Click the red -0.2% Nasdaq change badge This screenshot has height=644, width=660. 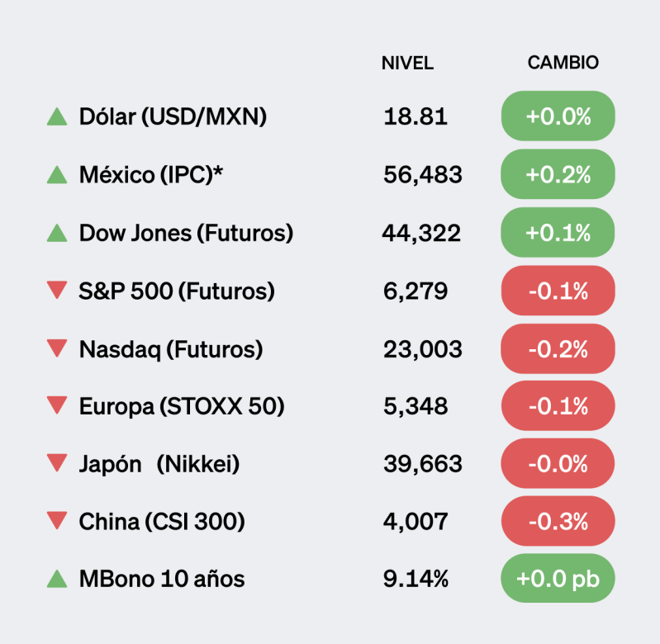[558, 348]
